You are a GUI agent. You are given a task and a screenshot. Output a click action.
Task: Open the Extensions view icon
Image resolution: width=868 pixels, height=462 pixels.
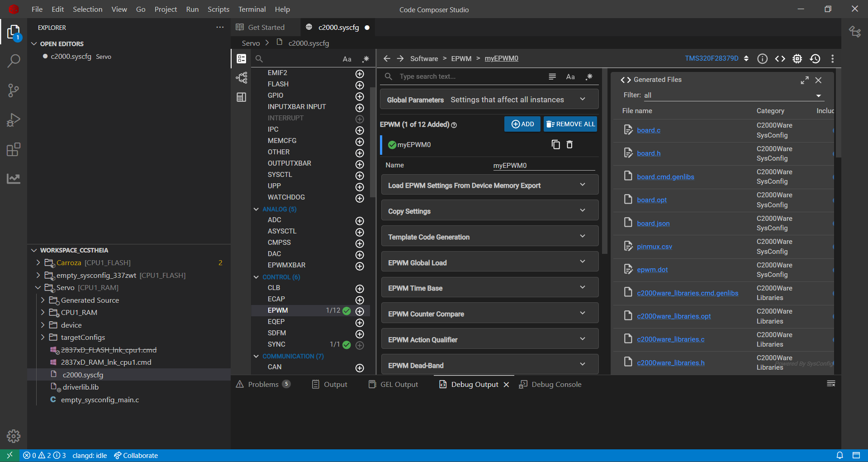(x=14, y=149)
